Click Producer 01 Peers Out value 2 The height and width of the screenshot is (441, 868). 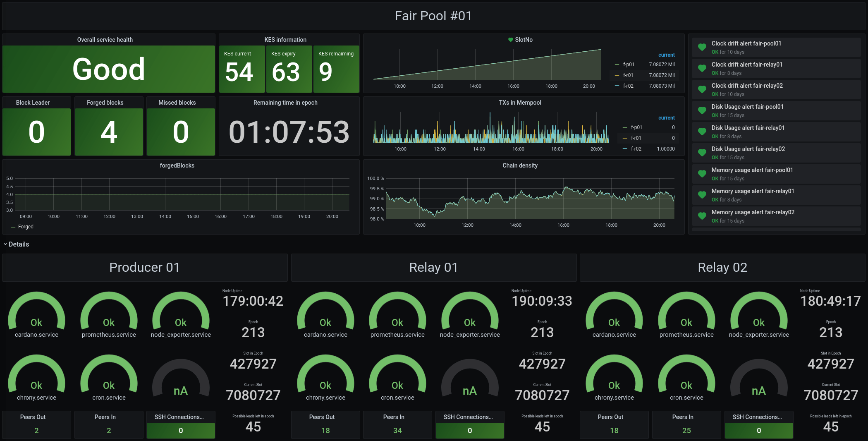coord(36,430)
